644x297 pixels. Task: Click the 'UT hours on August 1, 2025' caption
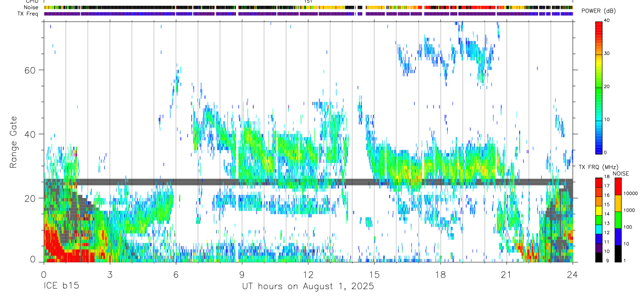click(x=308, y=287)
